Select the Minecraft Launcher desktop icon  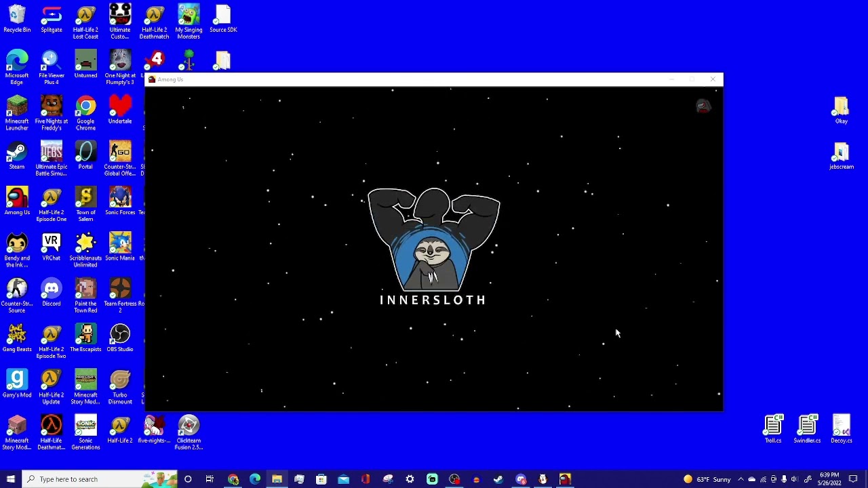17,113
